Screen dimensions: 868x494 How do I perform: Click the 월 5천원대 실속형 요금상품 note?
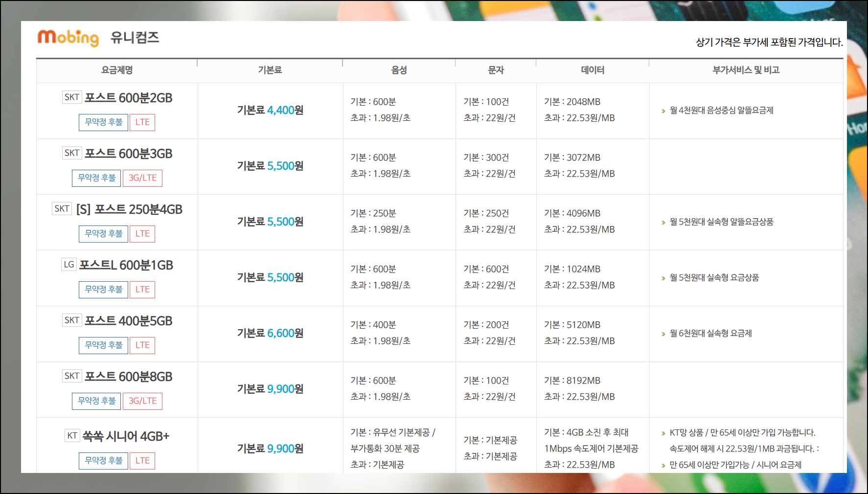pyautogui.click(x=714, y=278)
